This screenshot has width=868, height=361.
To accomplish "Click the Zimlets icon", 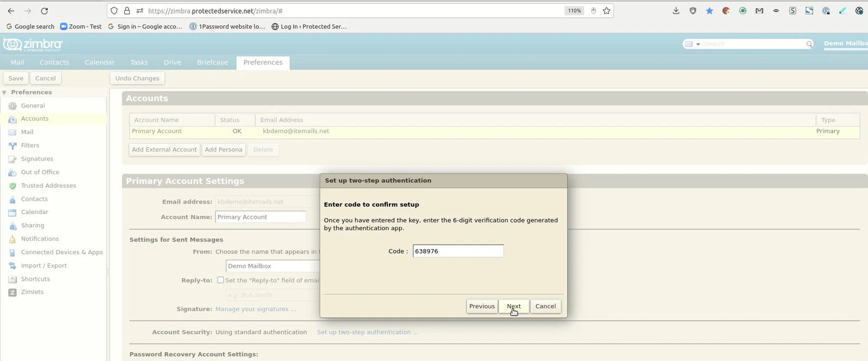I will tap(12, 292).
